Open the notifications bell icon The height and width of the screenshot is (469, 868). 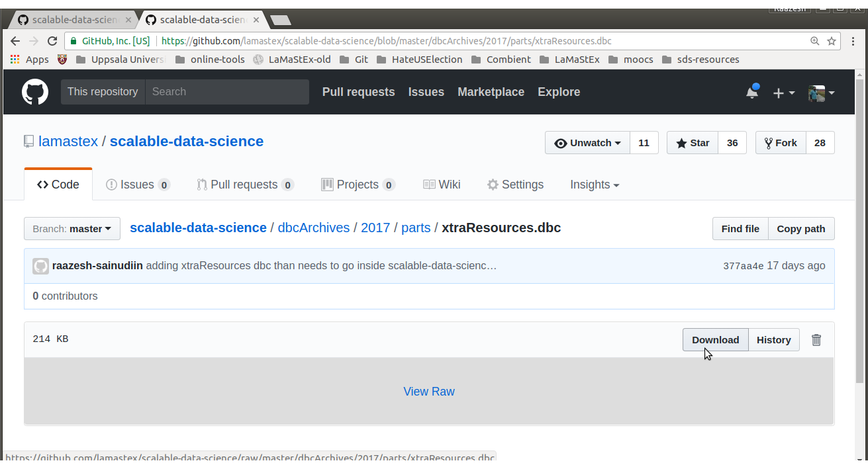pos(752,92)
